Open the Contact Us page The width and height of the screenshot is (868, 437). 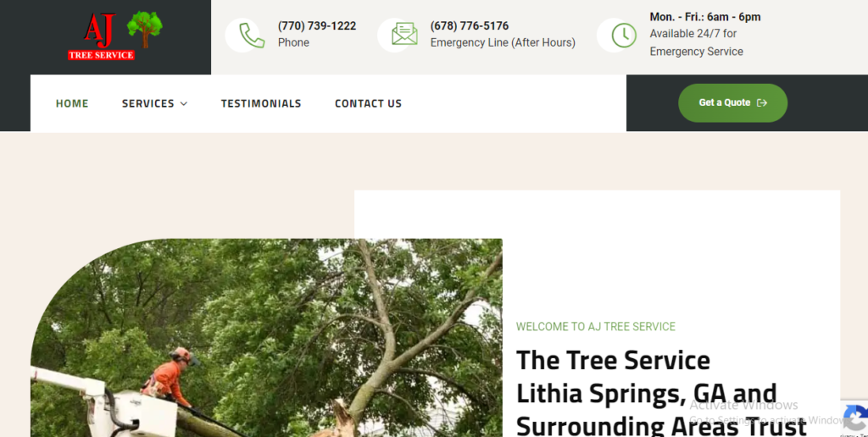[368, 103]
